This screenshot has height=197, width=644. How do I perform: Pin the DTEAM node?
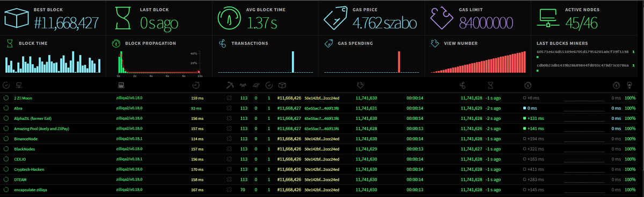pos(6,179)
